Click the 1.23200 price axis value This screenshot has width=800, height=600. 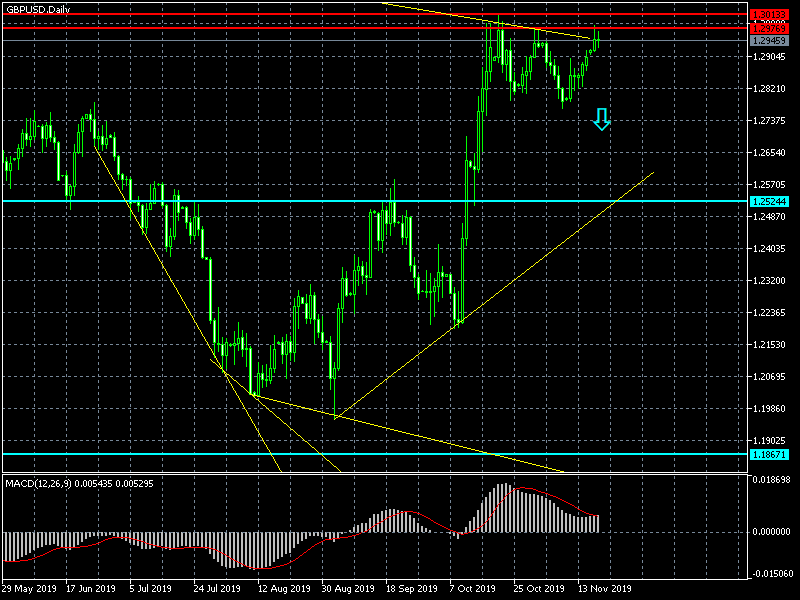[x=769, y=281]
